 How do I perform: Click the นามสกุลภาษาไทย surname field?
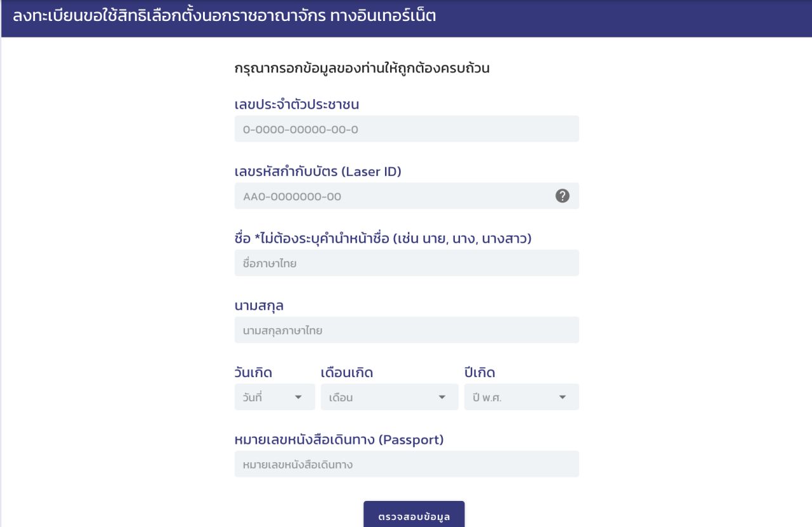click(407, 330)
